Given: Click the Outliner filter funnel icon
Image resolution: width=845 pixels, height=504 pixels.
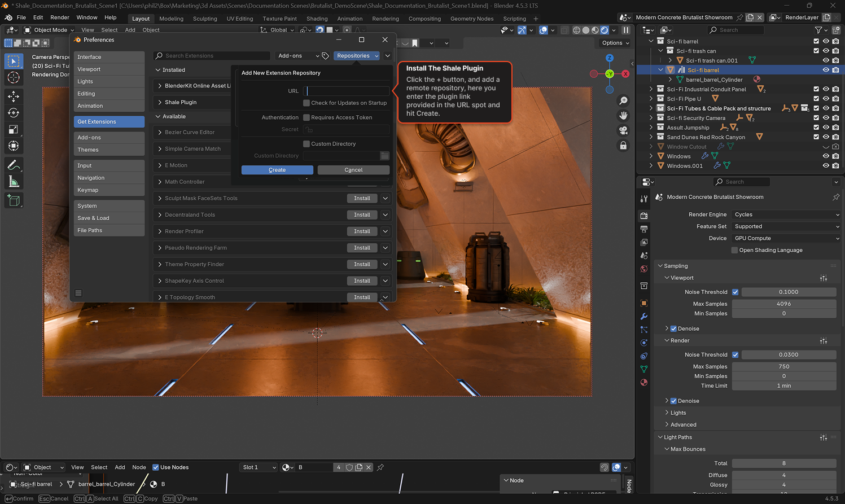Looking at the screenshot, I should click(818, 30).
